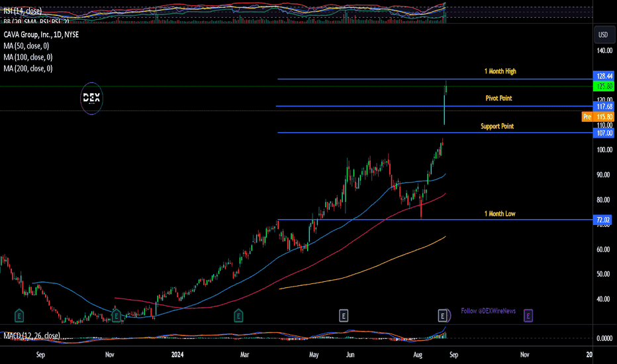
Task: Click the 0.0000 MACD scale value
Action: (x=604, y=338)
